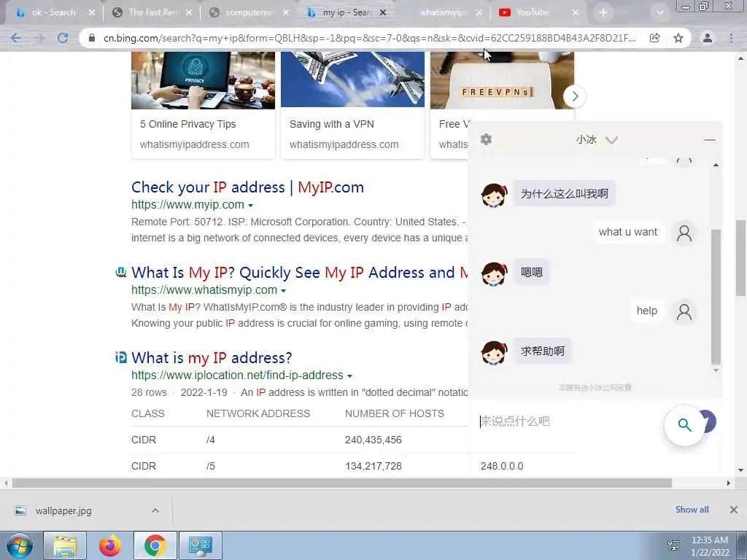The width and height of the screenshot is (747, 560).
Task: Expand wallpaper.jpg download options chevron
Action: (x=155, y=510)
